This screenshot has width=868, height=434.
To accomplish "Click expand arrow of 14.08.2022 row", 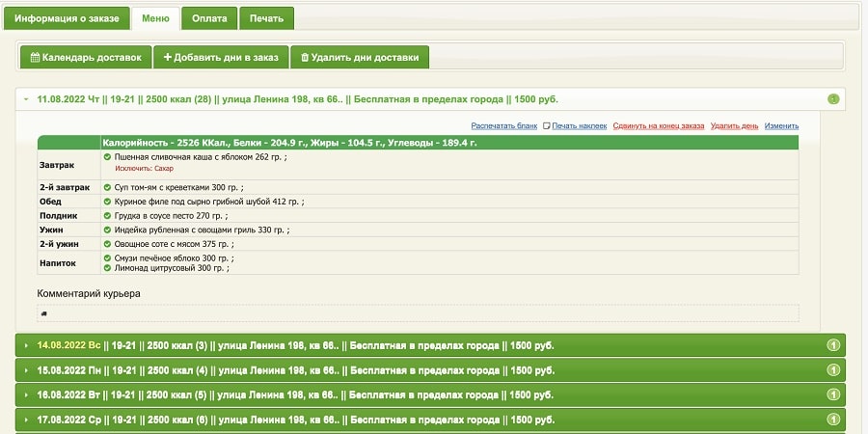I will [x=26, y=345].
